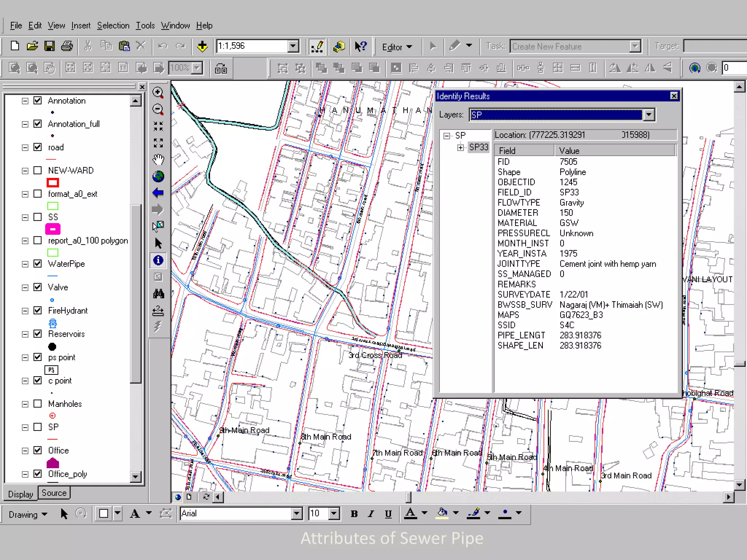Open the Drawing menu button

pos(28,514)
